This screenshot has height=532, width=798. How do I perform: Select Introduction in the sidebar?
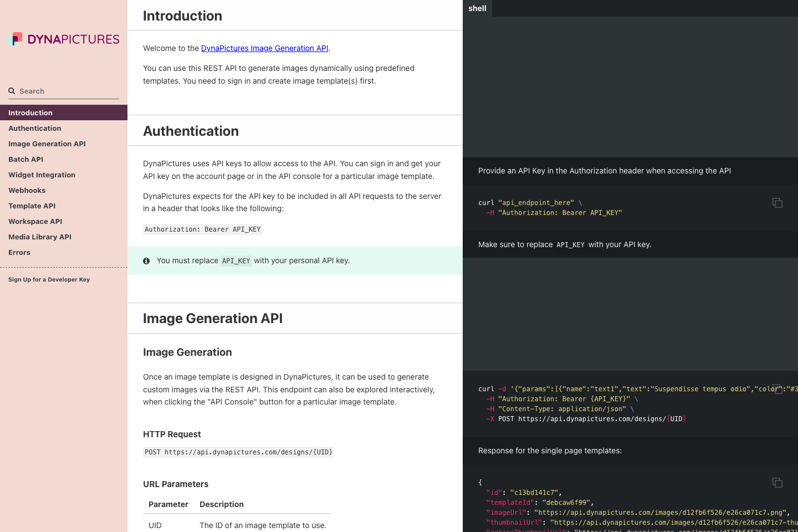pyautogui.click(x=30, y=112)
